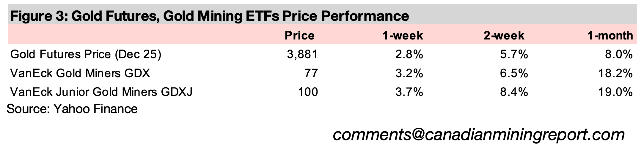Click the VanEck Junior Gold Miners GDXJ label
Screen dimensions: 644x152
coord(101,92)
